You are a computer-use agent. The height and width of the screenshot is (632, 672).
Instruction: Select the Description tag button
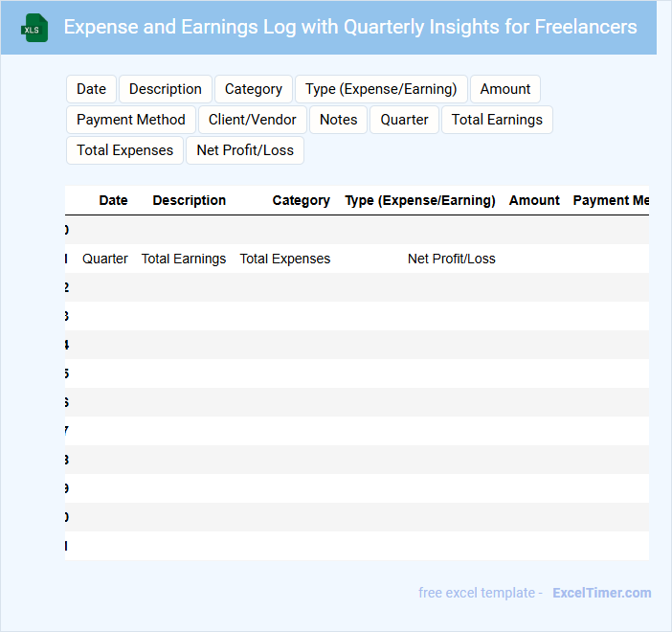(x=165, y=89)
